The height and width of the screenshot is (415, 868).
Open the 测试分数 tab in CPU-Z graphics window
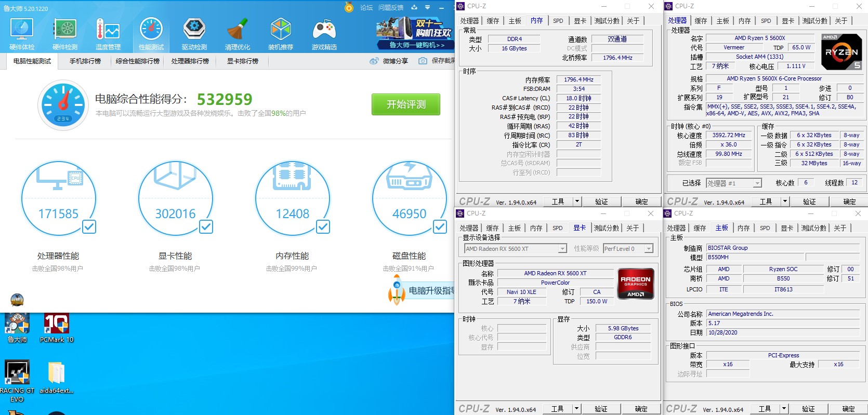[x=606, y=228]
